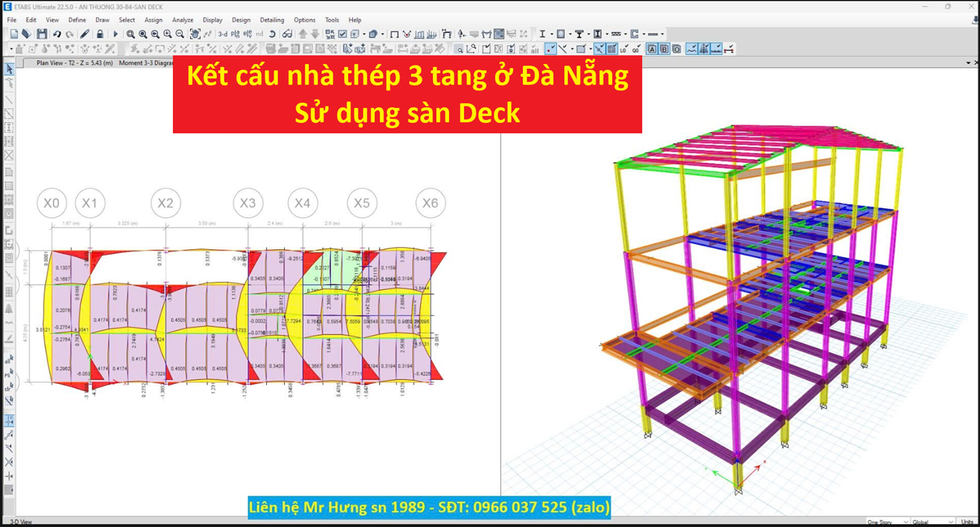The height and width of the screenshot is (527, 980).
Task: Toggle the 'B' display option button
Action: click(x=664, y=49)
